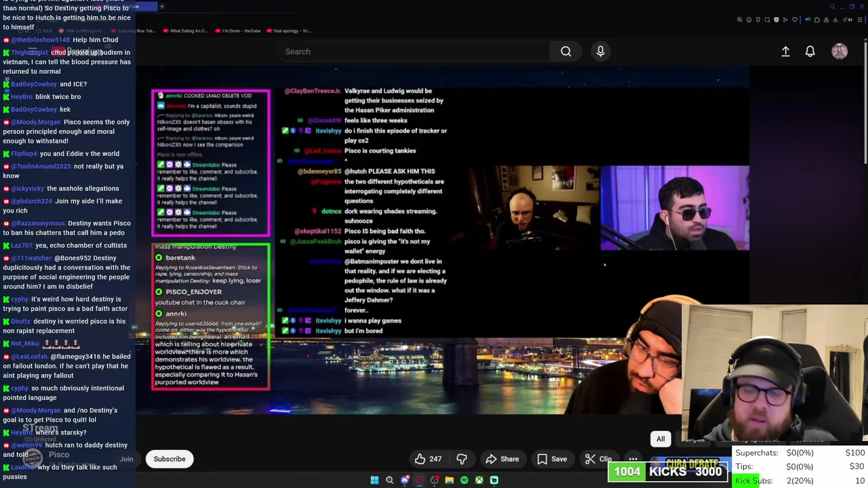Screen dimensions: 868x488
Task: Open the new browser tab plus button
Action: (161, 7)
